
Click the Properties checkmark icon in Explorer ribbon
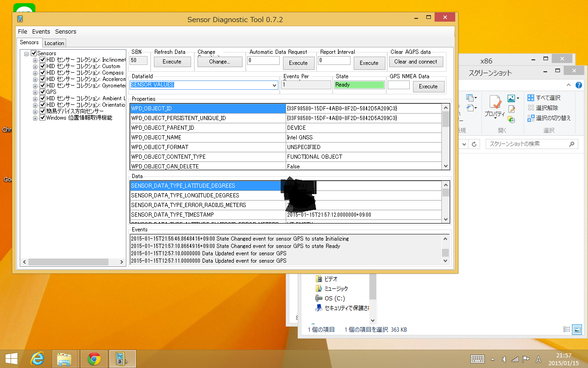495,103
